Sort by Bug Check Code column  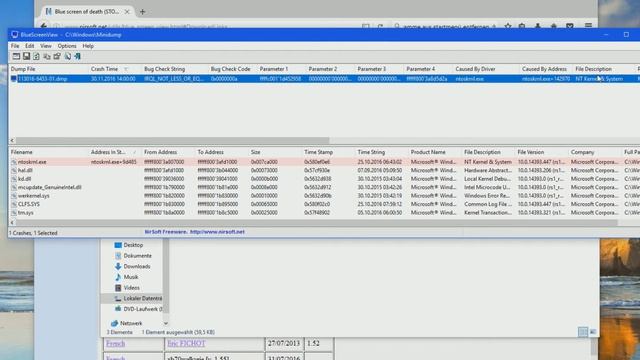pyautogui.click(x=233, y=69)
